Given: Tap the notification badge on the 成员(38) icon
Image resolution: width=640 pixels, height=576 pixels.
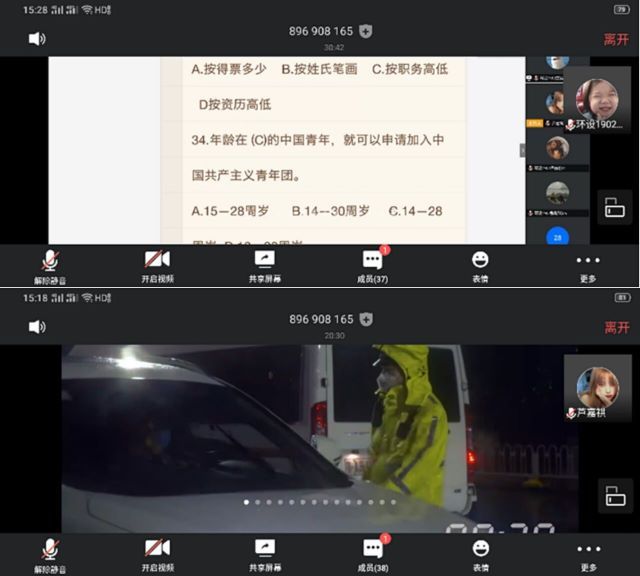Looking at the screenshot, I should click(385, 538).
